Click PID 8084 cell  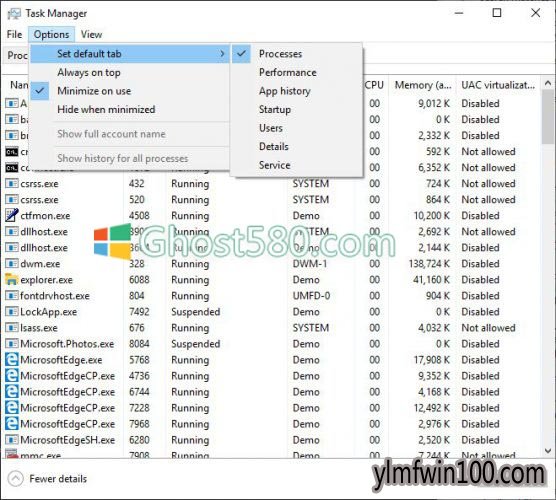pos(139,344)
